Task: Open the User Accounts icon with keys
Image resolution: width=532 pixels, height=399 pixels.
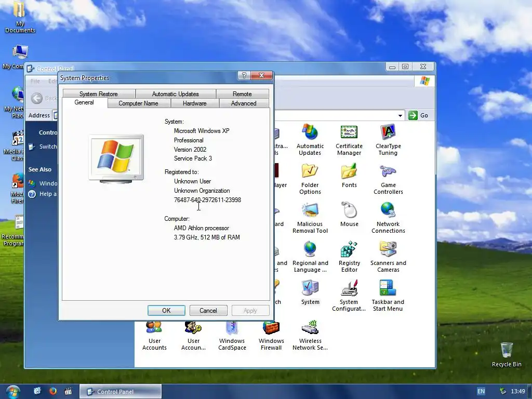Action: pos(193,335)
